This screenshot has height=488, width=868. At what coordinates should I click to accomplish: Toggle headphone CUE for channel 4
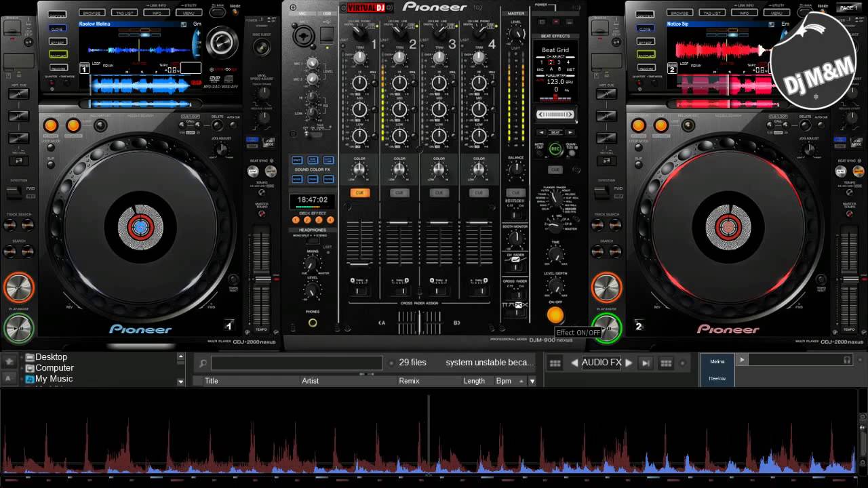(x=479, y=193)
